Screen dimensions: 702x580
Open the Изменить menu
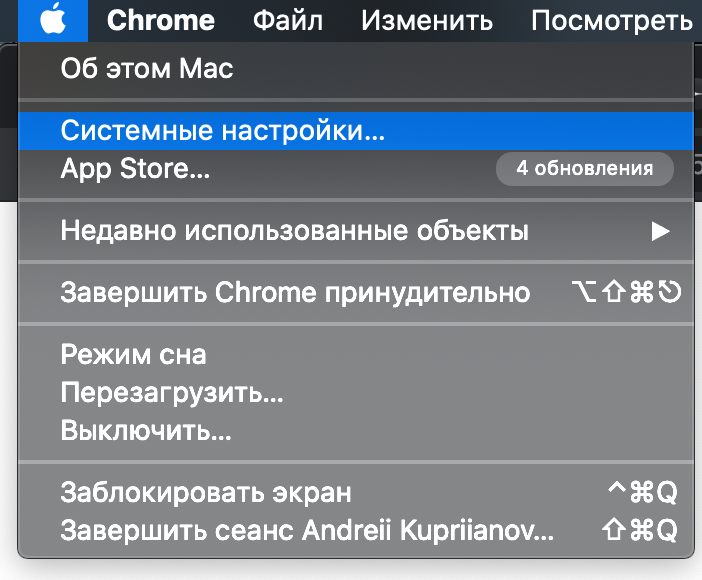[x=427, y=21]
